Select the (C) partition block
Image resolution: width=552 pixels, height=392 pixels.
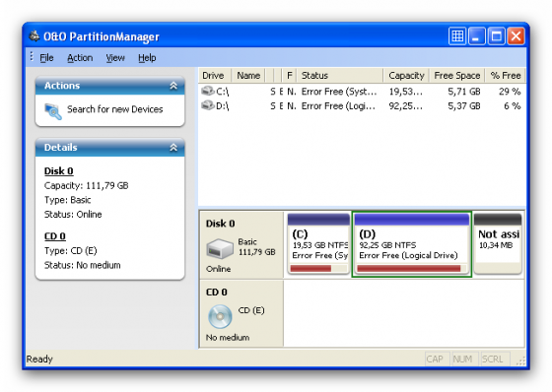click(x=318, y=244)
